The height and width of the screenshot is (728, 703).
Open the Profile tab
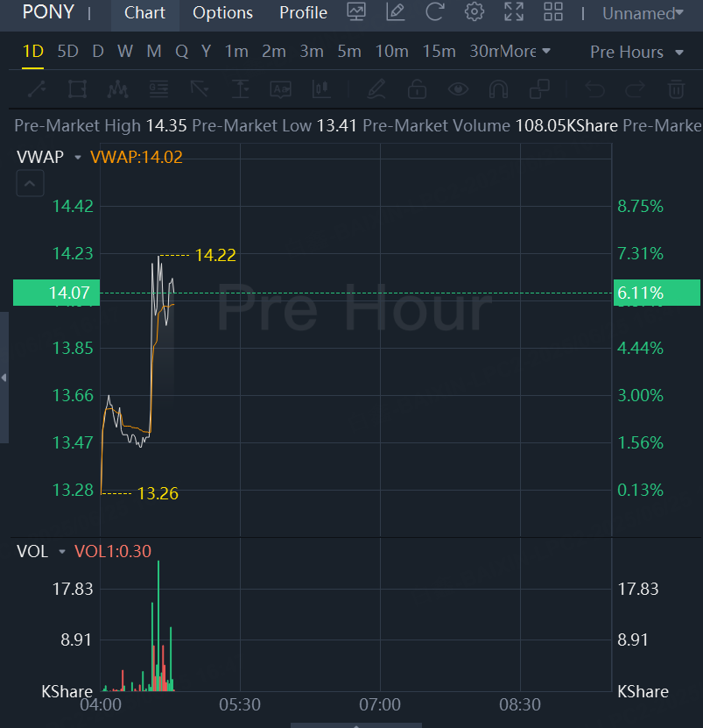pyautogui.click(x=303, y=13)
